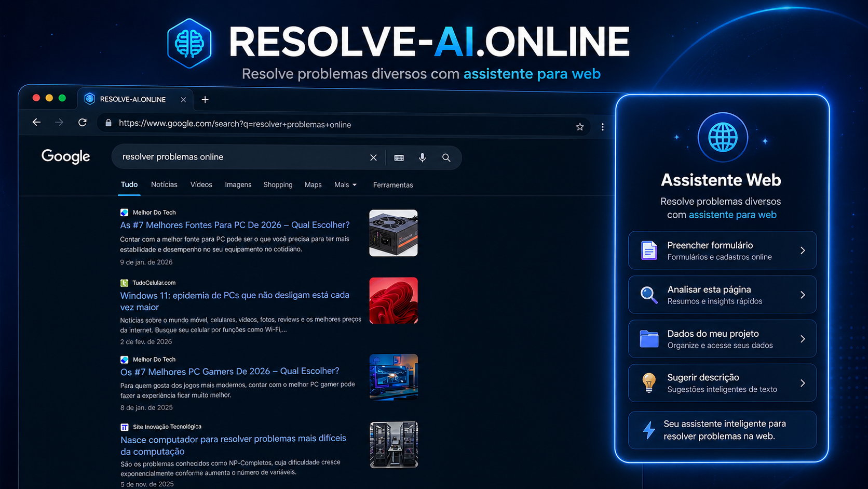Screen dimensions: 868x489
Task: Click the magnifying glass search icon
Action: pyautogui.click(x=446, y=157)
